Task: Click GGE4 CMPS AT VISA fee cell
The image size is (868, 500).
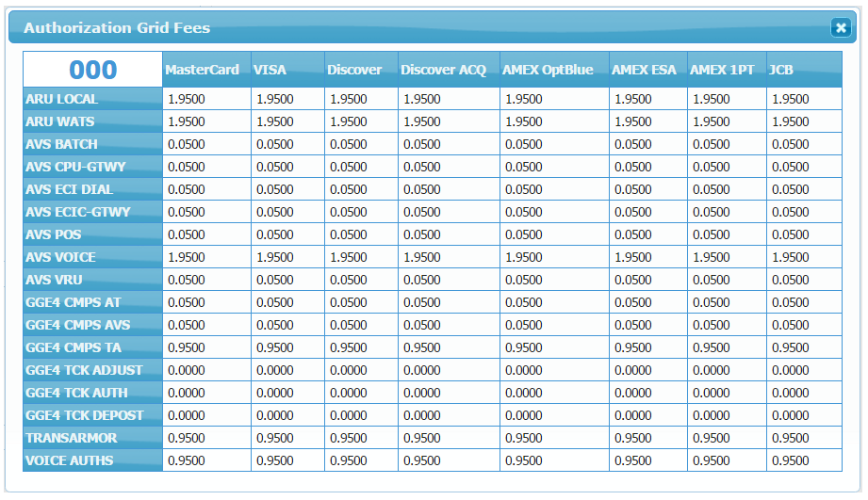Action: (287, 303)
